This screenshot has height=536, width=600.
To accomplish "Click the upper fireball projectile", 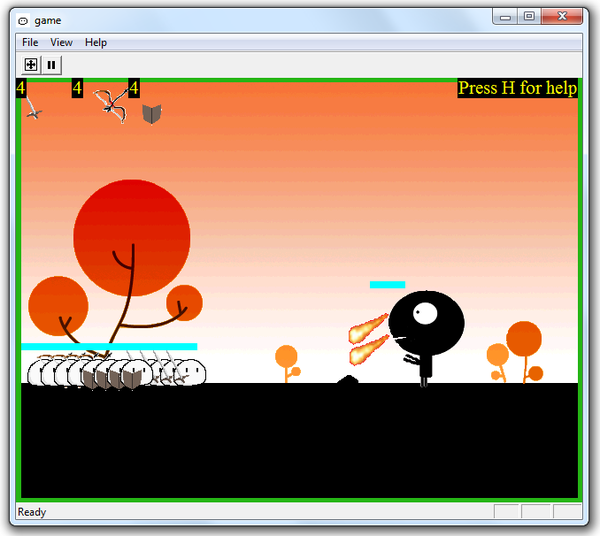I will coord(368,329).
